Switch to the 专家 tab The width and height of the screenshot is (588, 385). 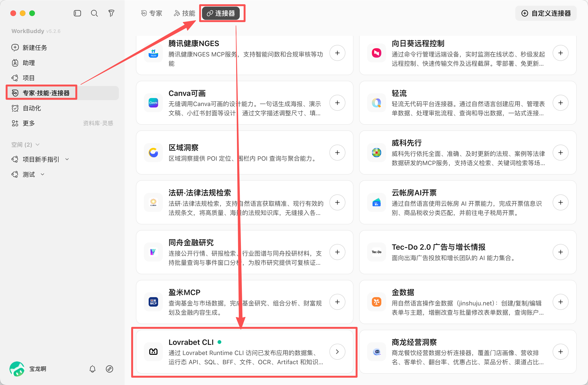(x=151, y=13)
